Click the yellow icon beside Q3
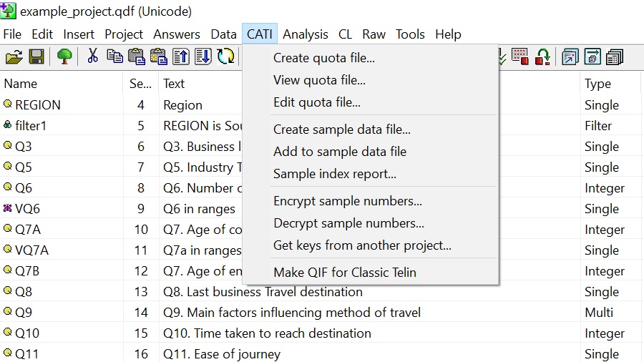The height and width of the screenshot is (362, 644). (x=7, y=145)
